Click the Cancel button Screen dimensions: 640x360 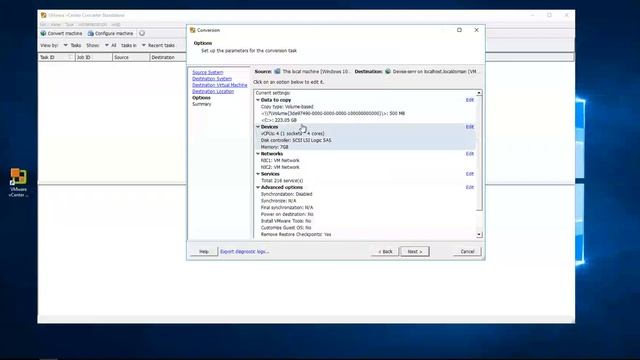click(467, 251)
